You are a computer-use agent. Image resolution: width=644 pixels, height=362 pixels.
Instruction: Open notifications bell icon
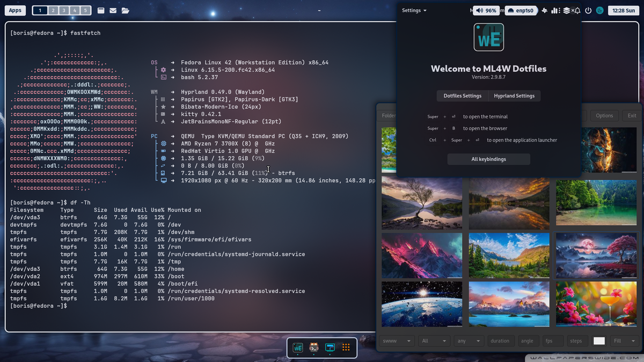(577, 10)
